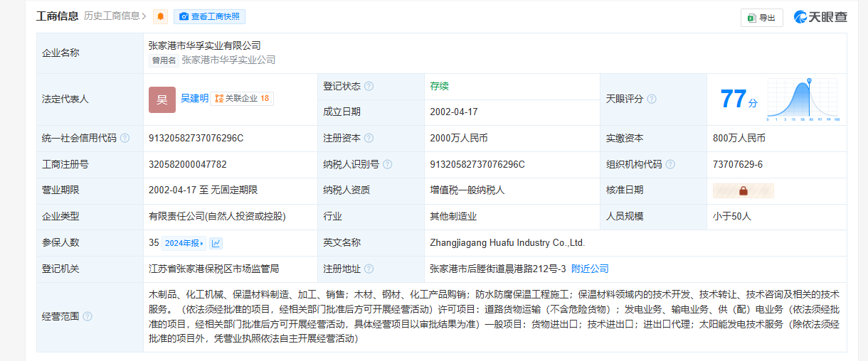Open 吴建明 profile link
Viewport: 868px width, 361px height.
(x=194, y=99)
